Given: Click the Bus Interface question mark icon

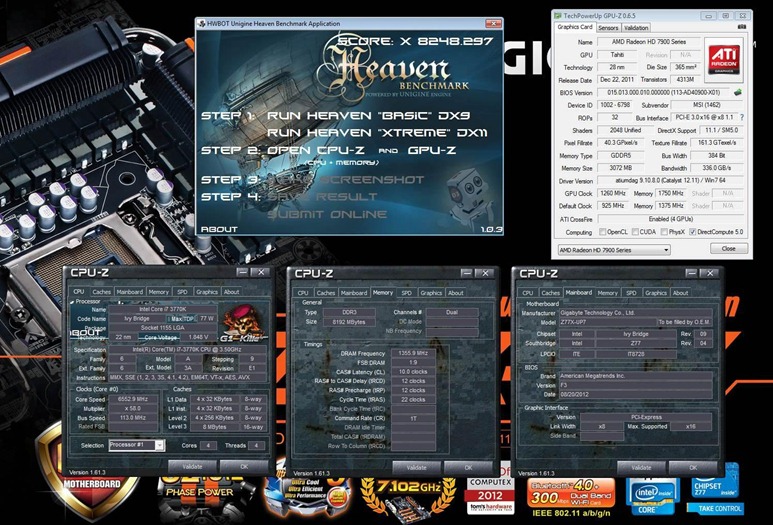Looking at the screenshot, I should coord(742,117).
